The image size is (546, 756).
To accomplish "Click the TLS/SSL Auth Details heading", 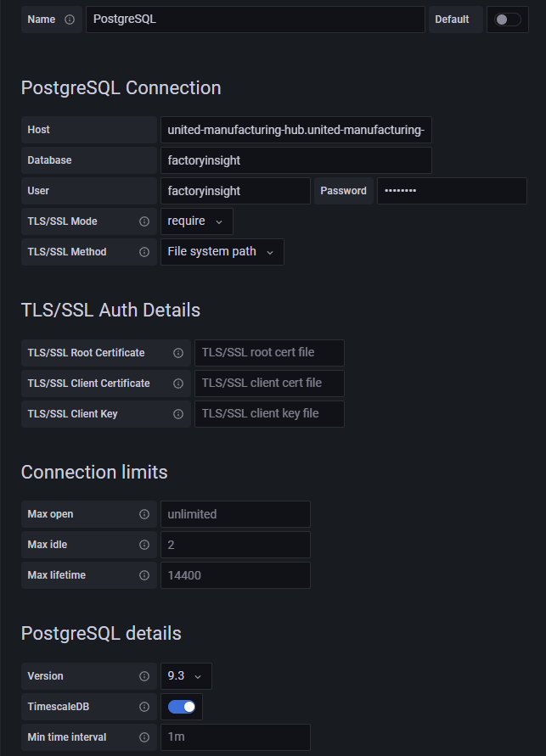I will [x=110, y=310].
